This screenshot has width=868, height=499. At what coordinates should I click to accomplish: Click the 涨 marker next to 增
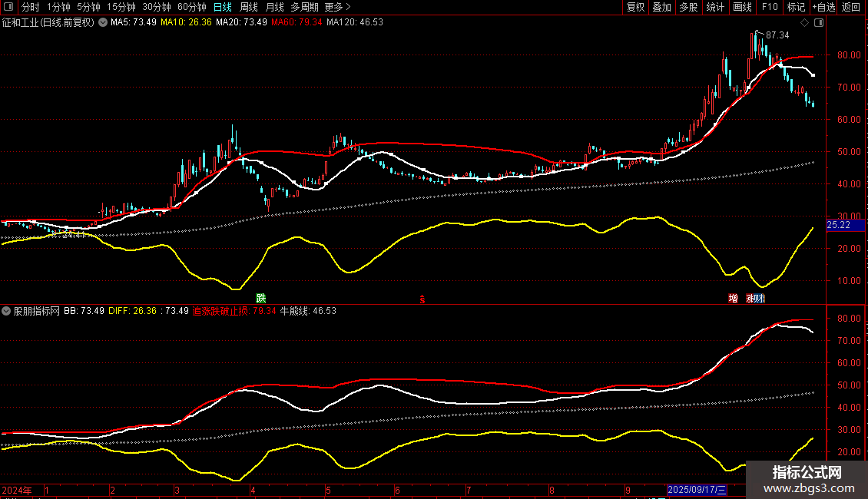(x=750, y=298)
